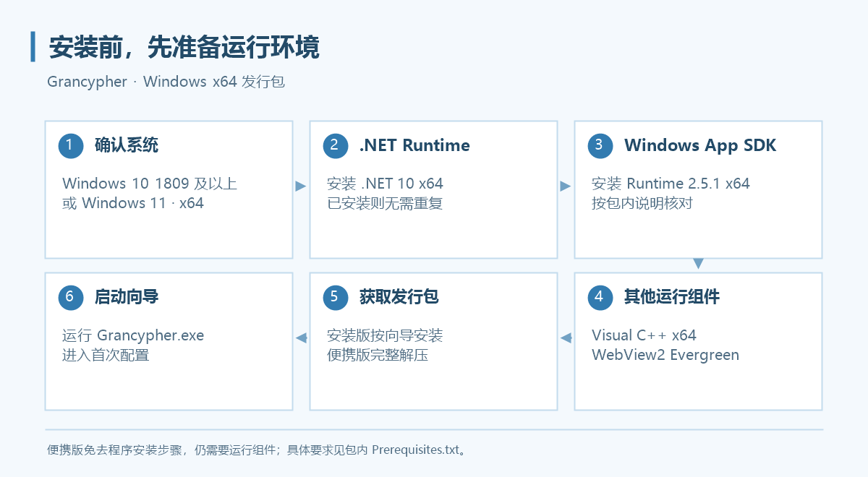The image size is (868, 477).
Task: Click the line 已安装则无需重复
Action: [385, 203]
